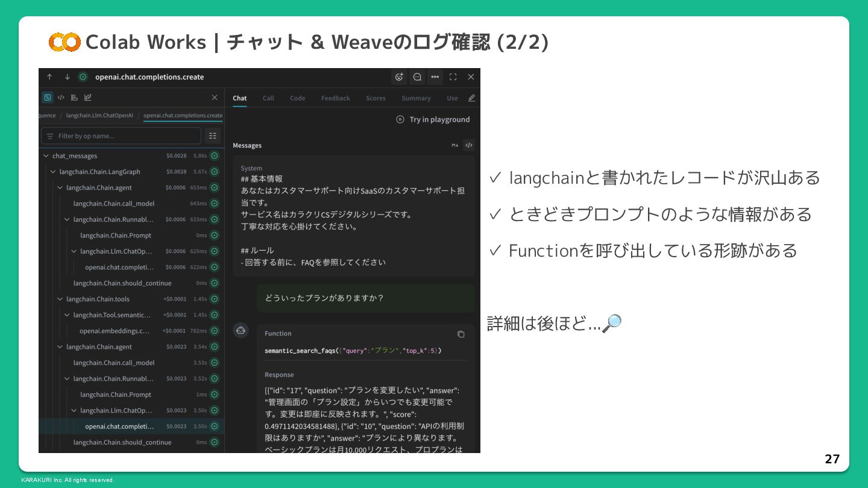Select the langchain.Chain.Prompt row showing 1ms
This screenshot has width=868, height=488.
pyautogui.click(x=131, y=395)
